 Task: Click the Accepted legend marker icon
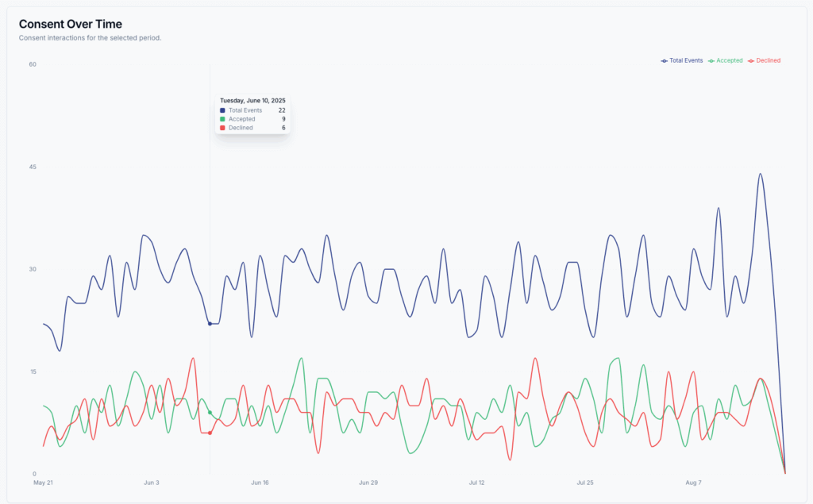coord(711,60)
